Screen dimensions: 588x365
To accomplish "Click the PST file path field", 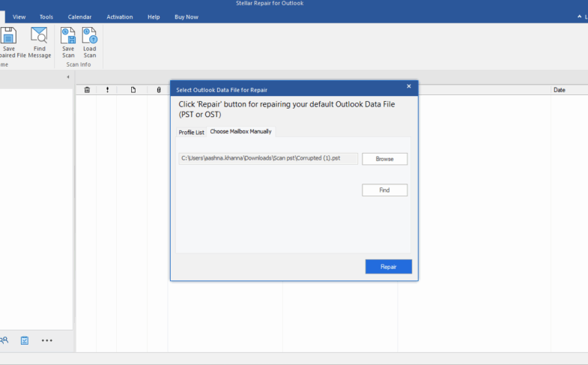I will pos(268,158).
